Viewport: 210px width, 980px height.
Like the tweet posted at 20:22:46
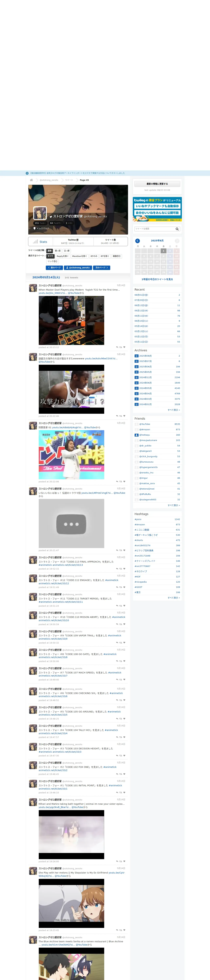pyautogui.click(x=124, y=416)
